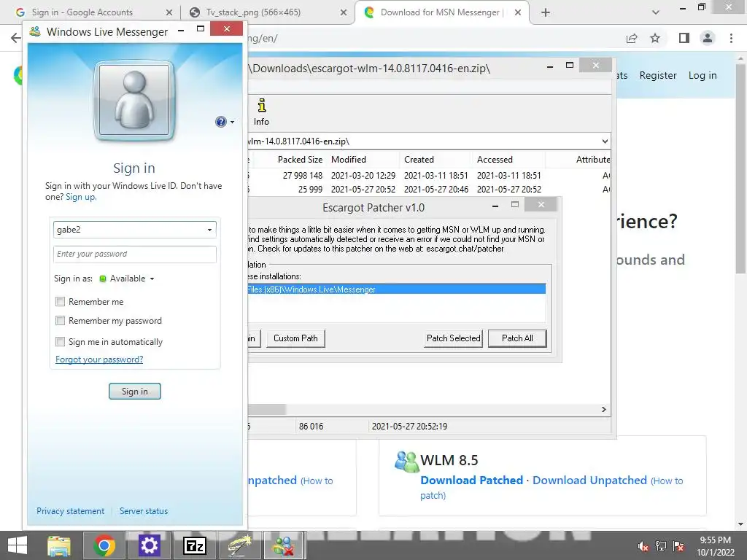Click the Sign up link
The width and height of the screenshot is (747, 560).
pos(80,197)
